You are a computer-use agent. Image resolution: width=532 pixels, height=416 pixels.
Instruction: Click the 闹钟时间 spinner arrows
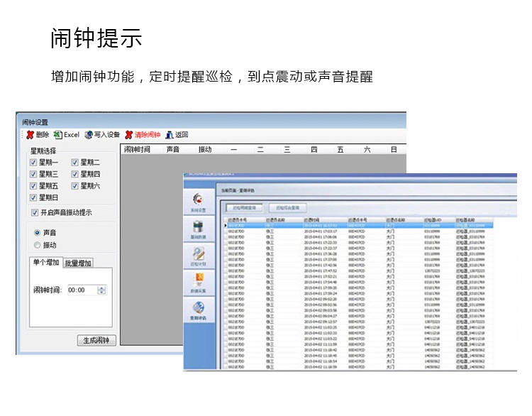[102, 290]
